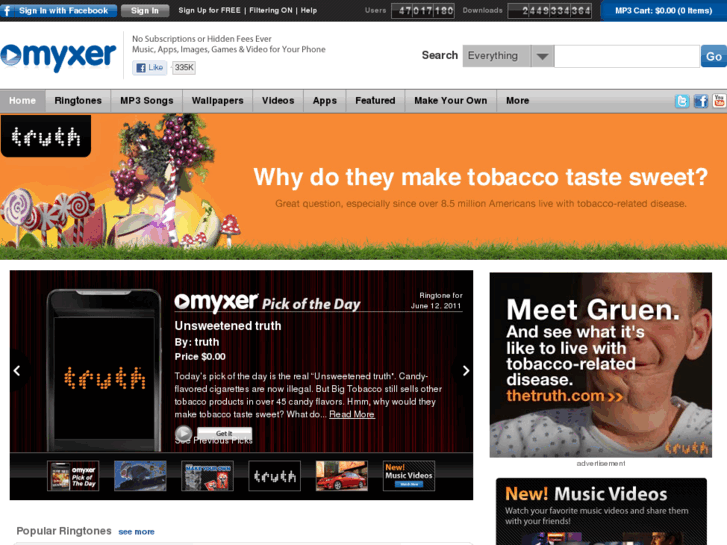Open Myxer's YouTube channel icon
Image resolution: width=727 pixels, height=545 pixels.
[x=720, y=101]
